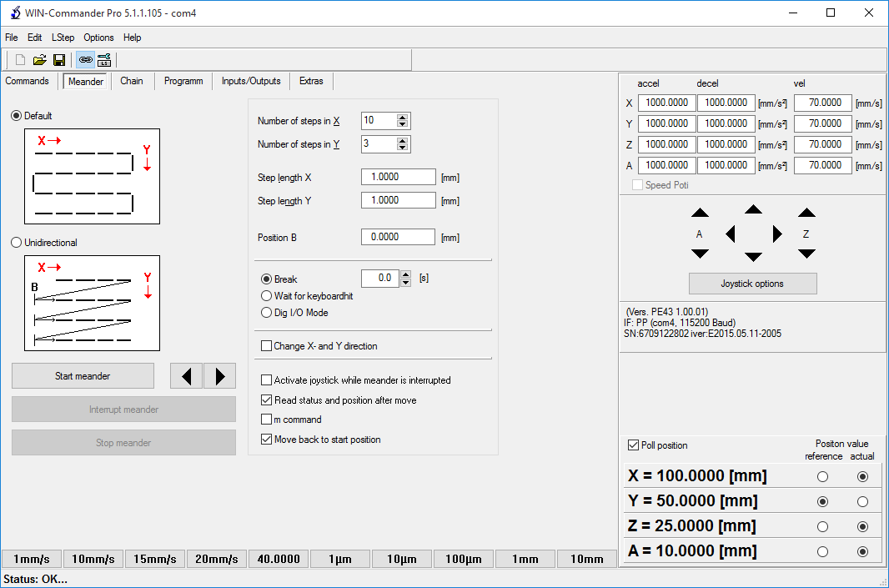Click the Open folder toolbar icon

point(40,60)
